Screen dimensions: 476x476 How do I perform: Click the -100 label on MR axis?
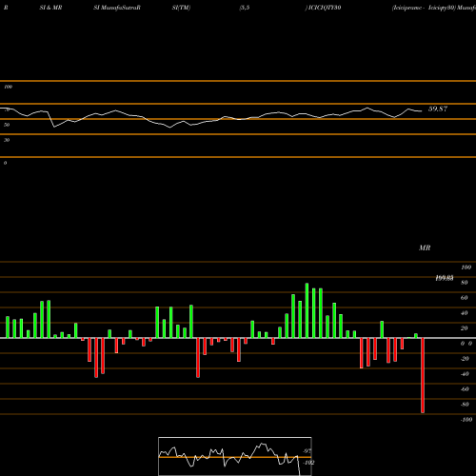click(x=466, y=420)
